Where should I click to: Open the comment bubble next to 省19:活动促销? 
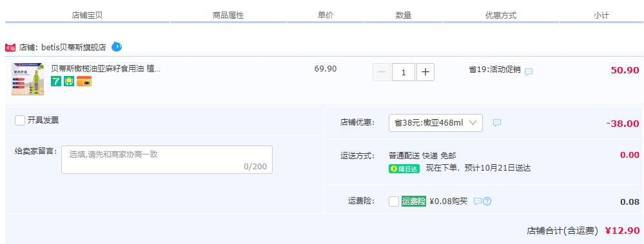point(529,71)
